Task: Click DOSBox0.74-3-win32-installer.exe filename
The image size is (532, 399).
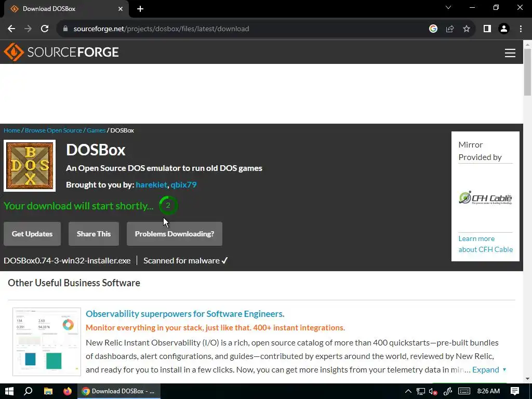Action: [67, 261]
